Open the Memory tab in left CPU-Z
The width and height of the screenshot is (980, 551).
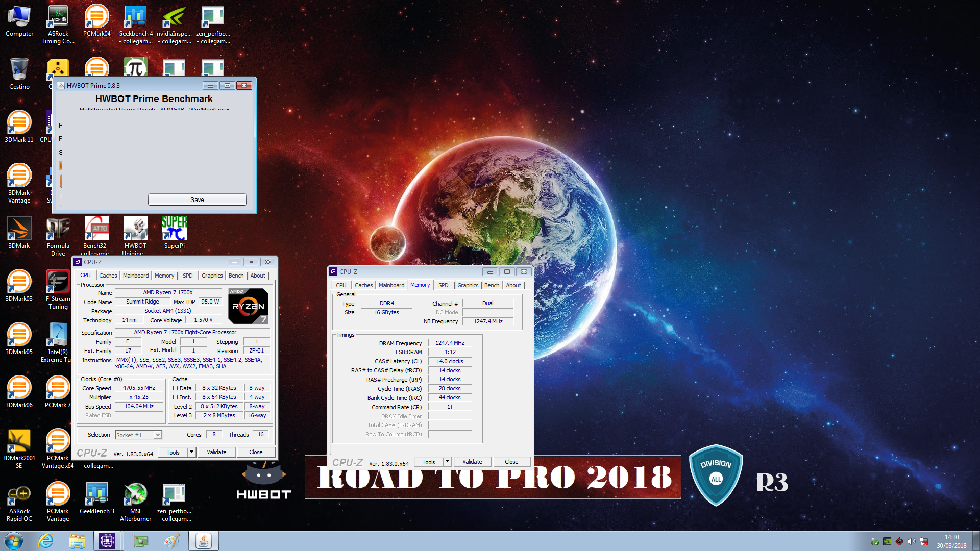pos(164,275)
